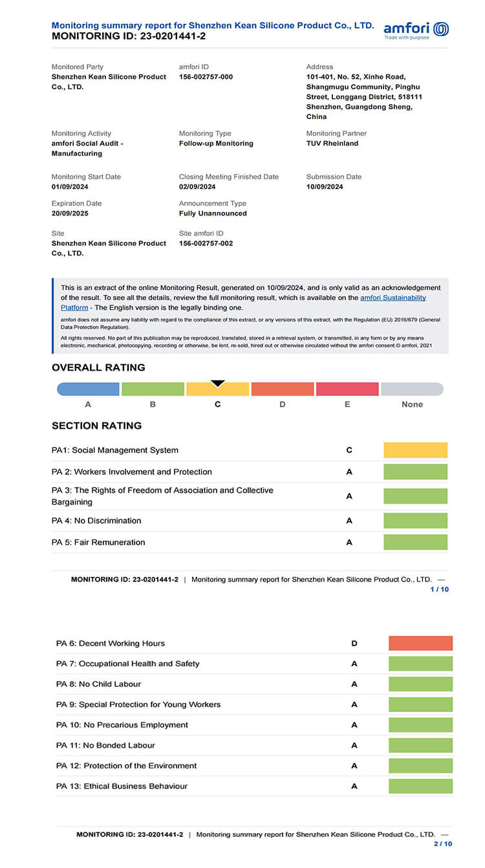Click the Monitoring Activity value amfori Social Audit
485x868 pixels.
click(87, 148)
